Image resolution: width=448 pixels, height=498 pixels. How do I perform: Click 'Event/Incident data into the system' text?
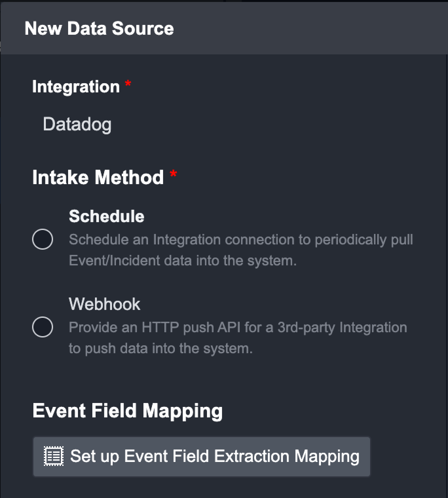click(x=183, y=261)
